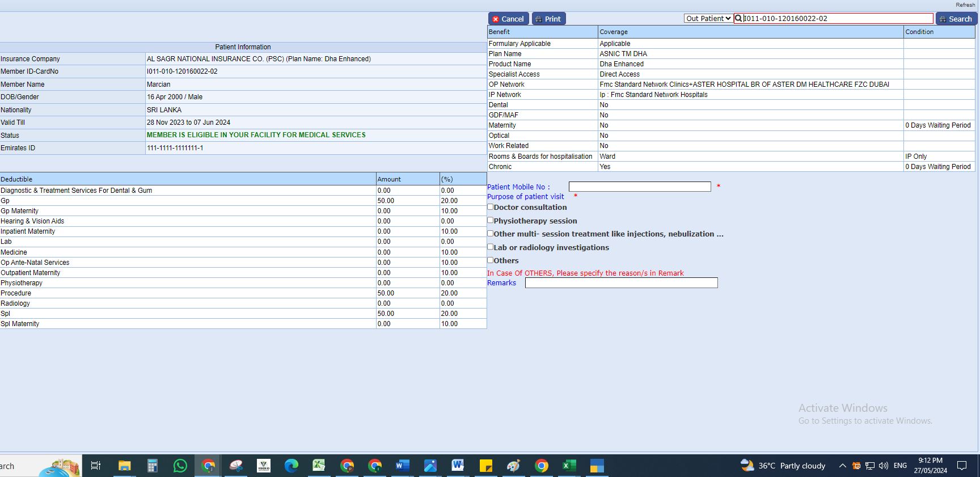Open the Sticky Notes taskbar icon
Image resolution: width=980 pixels, height=477 pixels.
485,466
